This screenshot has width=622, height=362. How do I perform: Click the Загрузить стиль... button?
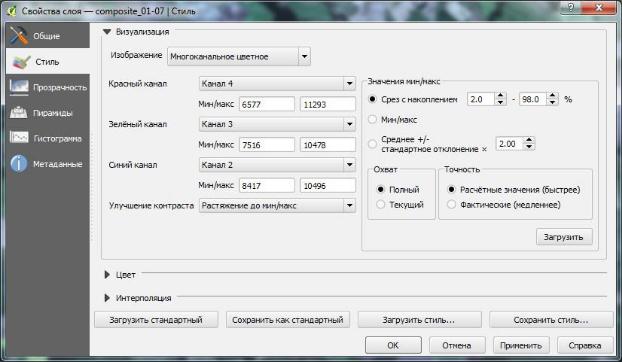[419, 320]
